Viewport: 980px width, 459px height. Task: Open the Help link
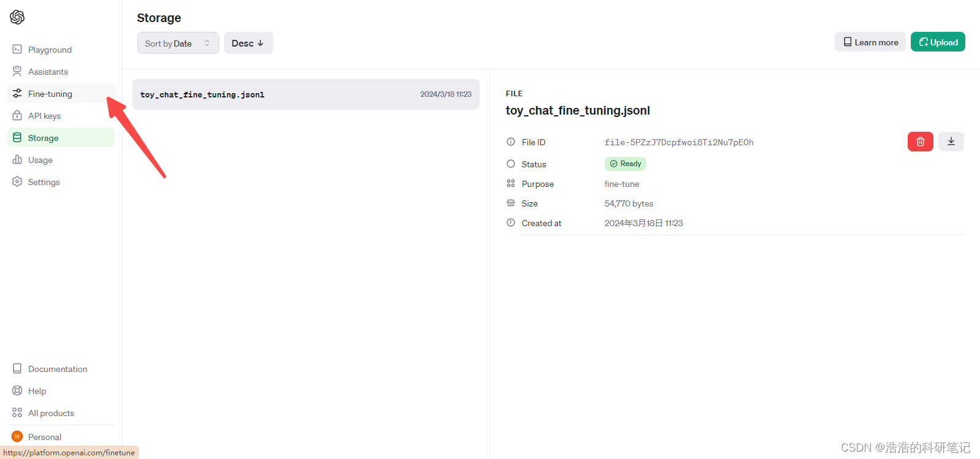[x=61, y=391]
